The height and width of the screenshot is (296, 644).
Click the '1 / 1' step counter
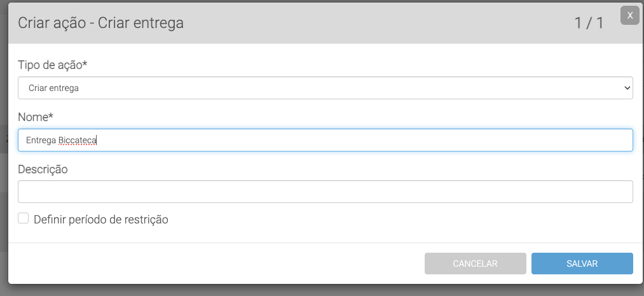[x=589, y=24]
